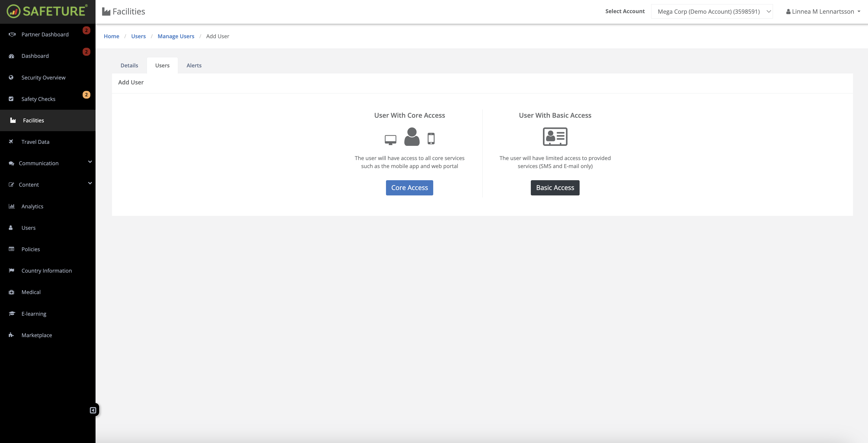Open the Partner Dashboard from the sidebar
Image resolution: width=868 pixels, height=443 pixels.
[45, 34]
